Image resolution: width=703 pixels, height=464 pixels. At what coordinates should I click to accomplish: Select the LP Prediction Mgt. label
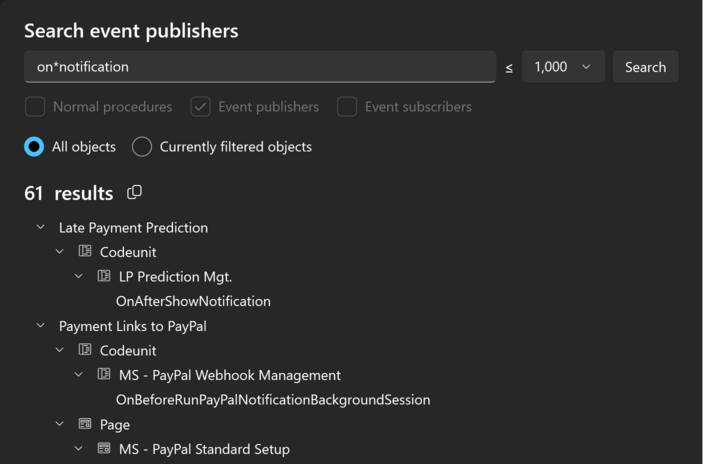click(175, 277)
